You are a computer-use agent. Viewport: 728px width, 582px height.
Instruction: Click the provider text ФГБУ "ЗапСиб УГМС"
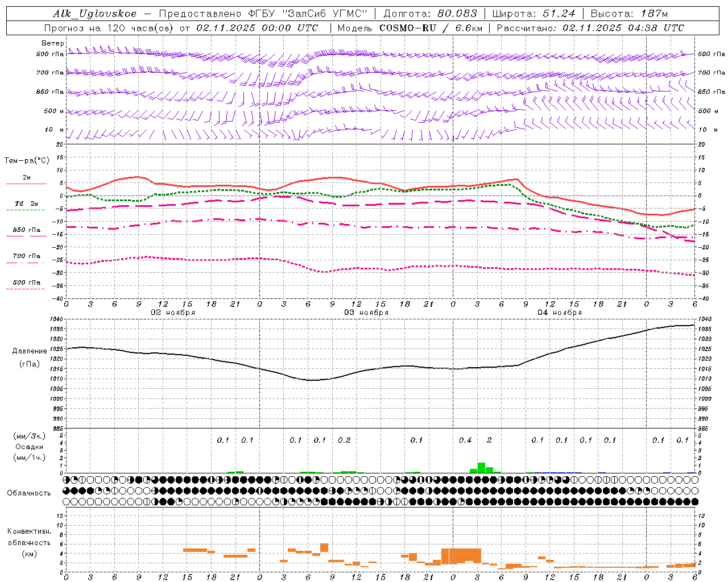308,14
